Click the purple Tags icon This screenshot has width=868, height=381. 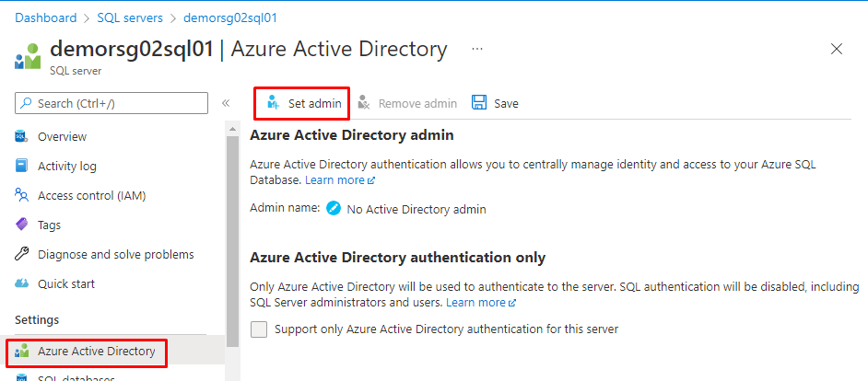coord(22,225)
